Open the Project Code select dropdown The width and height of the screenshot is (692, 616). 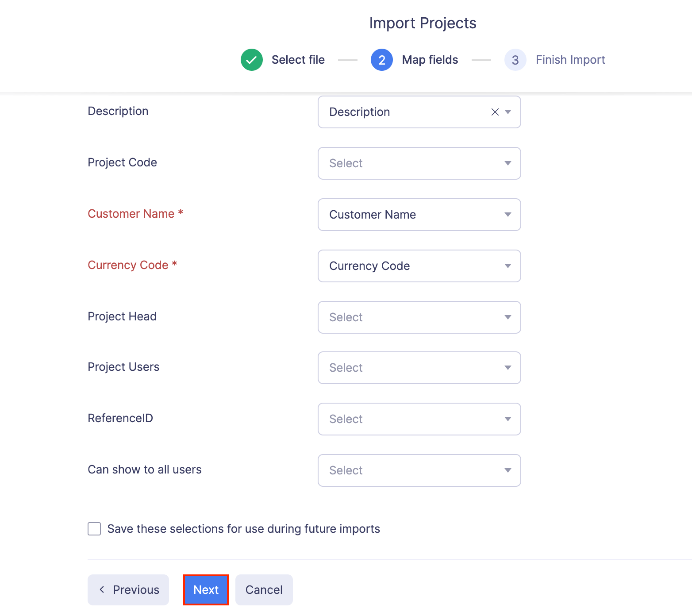419,163
